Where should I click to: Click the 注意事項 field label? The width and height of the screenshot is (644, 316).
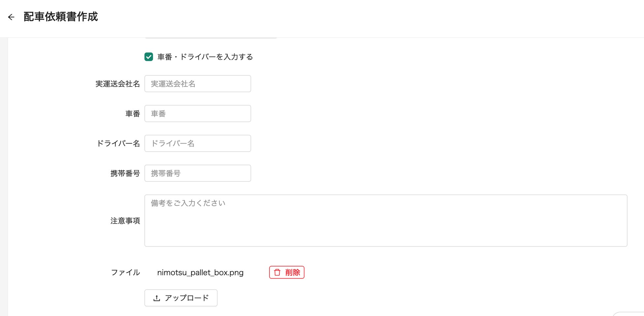(x=125, y=221)
